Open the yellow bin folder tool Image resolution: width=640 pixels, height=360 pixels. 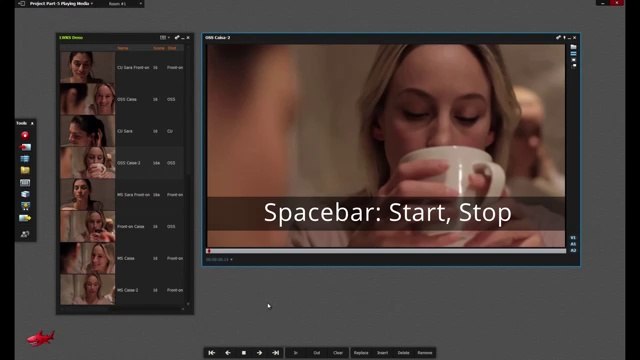pos(25,170)
